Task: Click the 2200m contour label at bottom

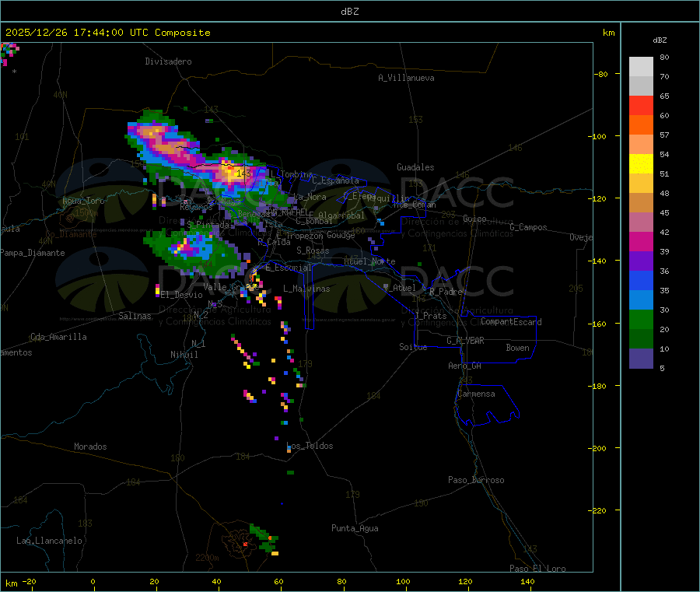Action: click(x=207, y=558)
